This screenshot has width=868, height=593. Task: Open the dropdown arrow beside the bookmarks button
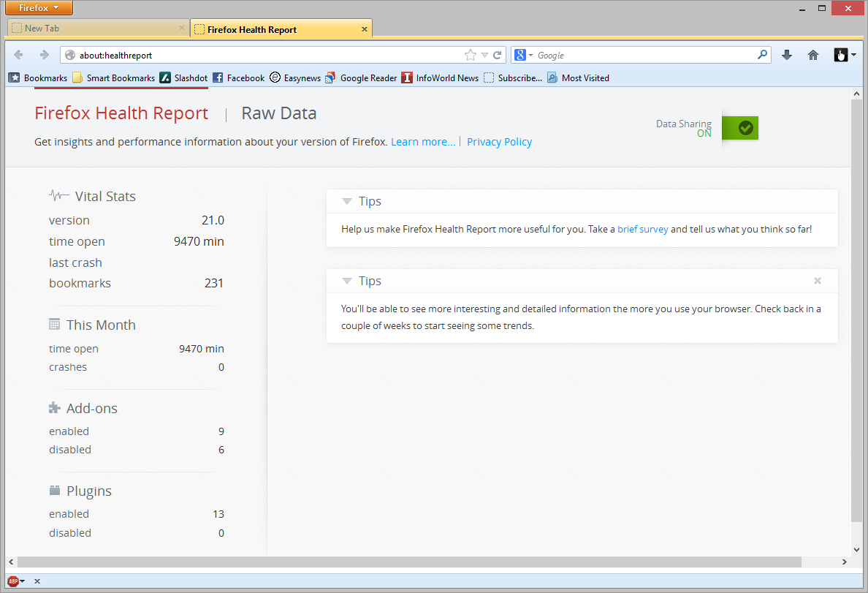[853, 55]
